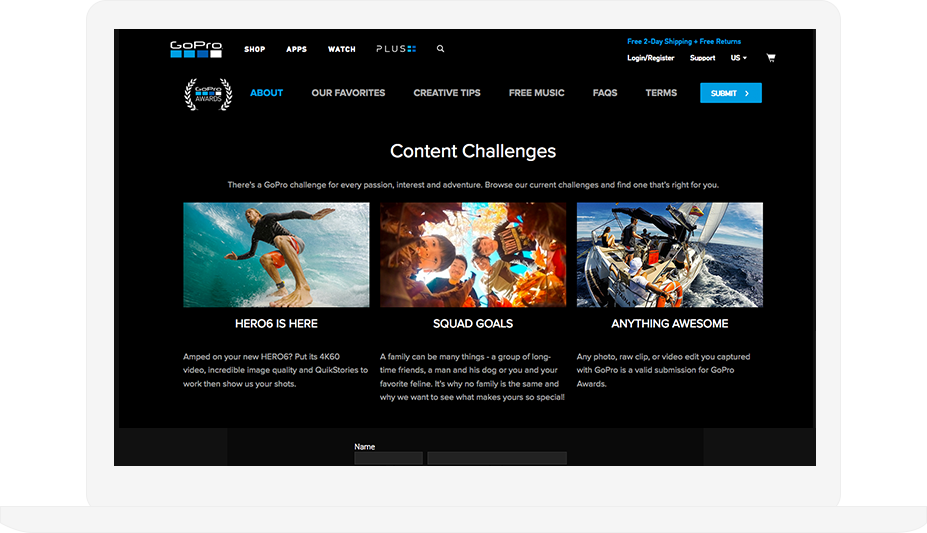Open the search magnifier icon
The width and height of the screenshot is (927, 533).
[440, 49]
